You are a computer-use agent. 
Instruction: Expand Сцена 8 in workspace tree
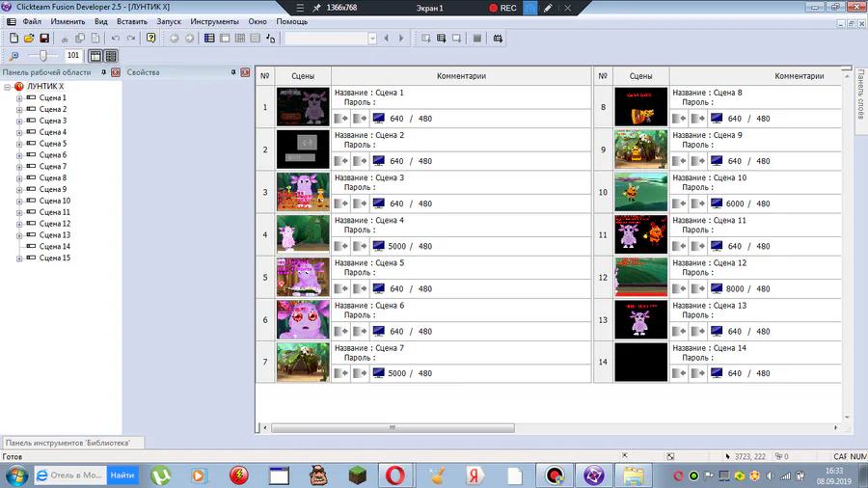coord(19,178)
